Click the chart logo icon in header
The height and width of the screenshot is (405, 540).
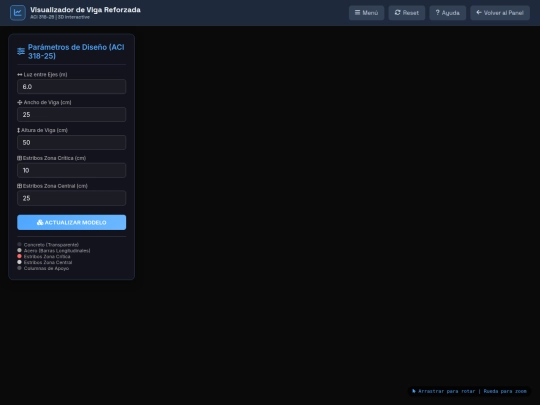point(18,13)
